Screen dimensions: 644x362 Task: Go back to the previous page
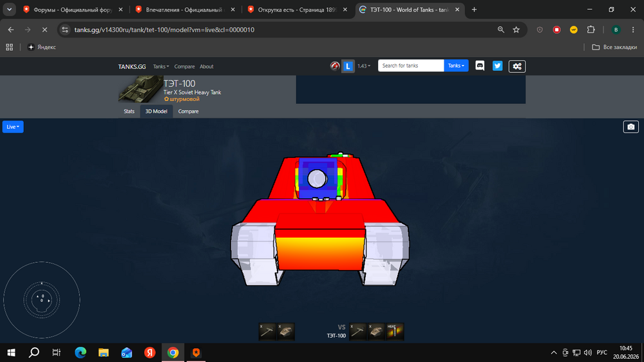[11, 30]
